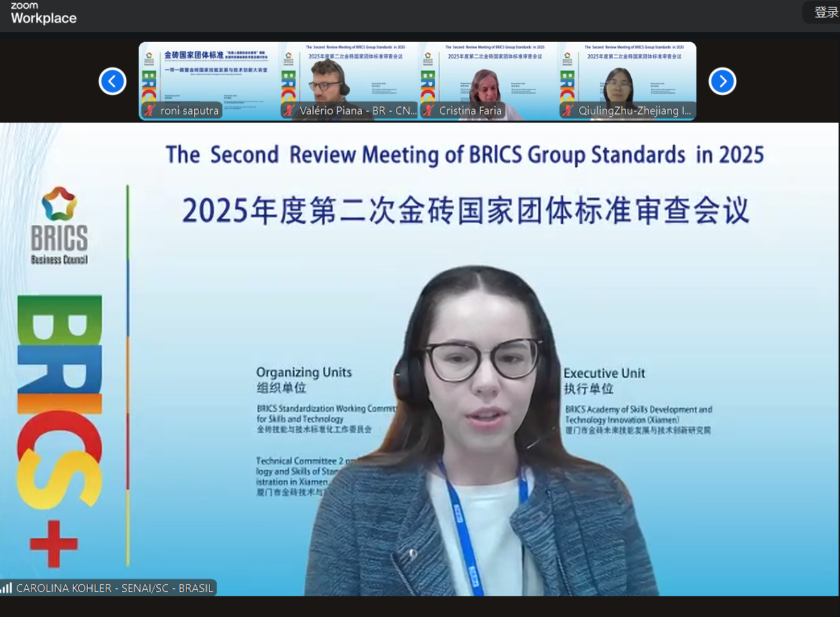Select Valério Piana's video thumbnail
This screenshot has height=617, width=840.
[x=348, y=81]
